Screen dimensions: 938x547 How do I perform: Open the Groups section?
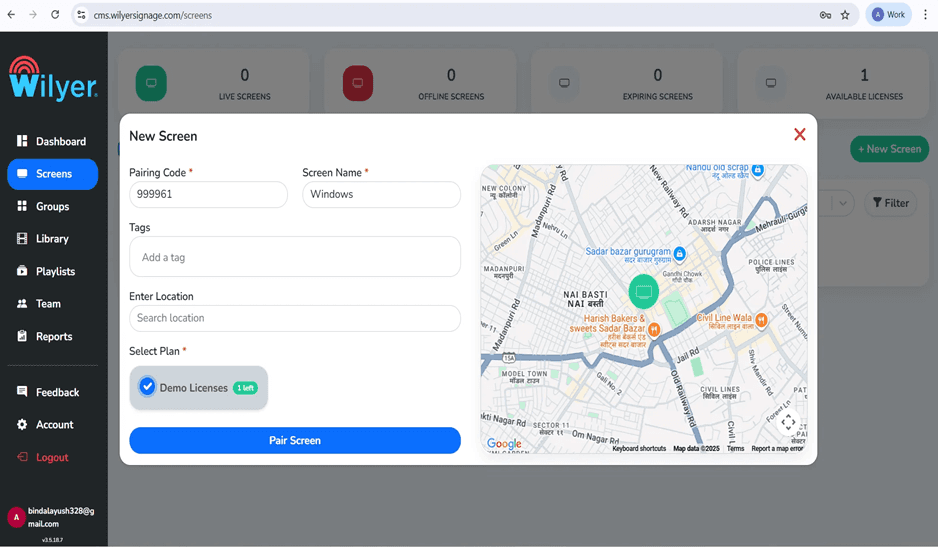(x=53, y=206)
